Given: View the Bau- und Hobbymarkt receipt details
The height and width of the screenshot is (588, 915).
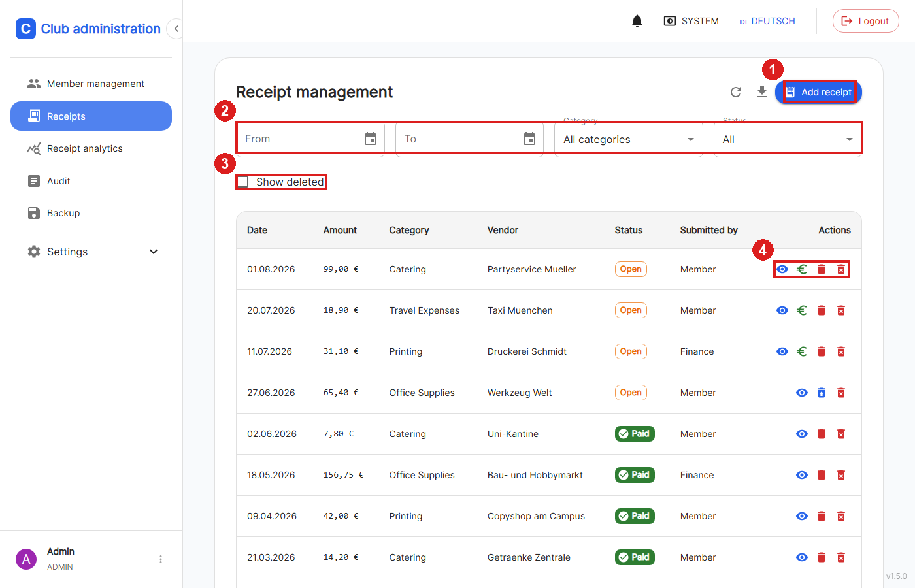Looking at the screenshot, I should 802,475.
